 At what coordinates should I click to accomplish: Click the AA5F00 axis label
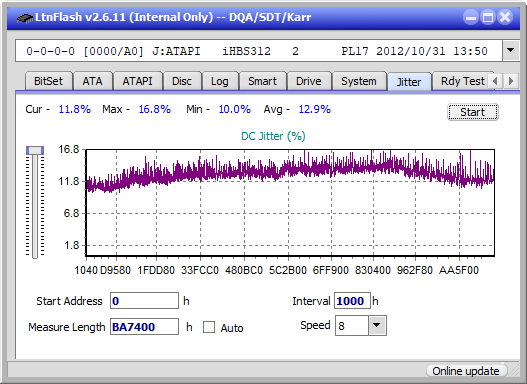pyautogui.click(x=459, y=270)
